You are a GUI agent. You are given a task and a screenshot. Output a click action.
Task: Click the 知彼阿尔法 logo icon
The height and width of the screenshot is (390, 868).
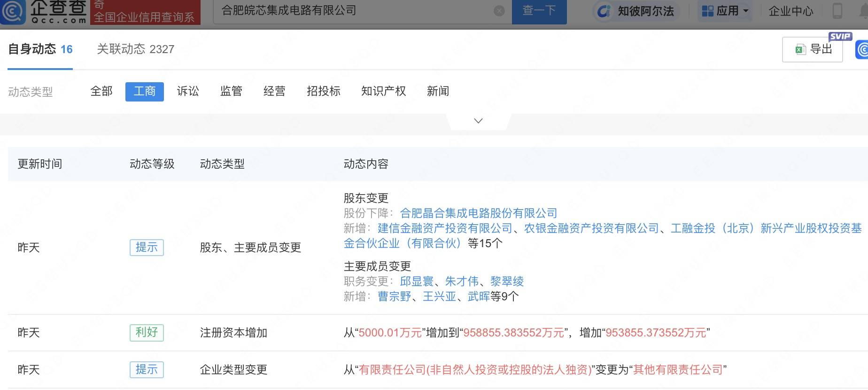tap(604, 11)
